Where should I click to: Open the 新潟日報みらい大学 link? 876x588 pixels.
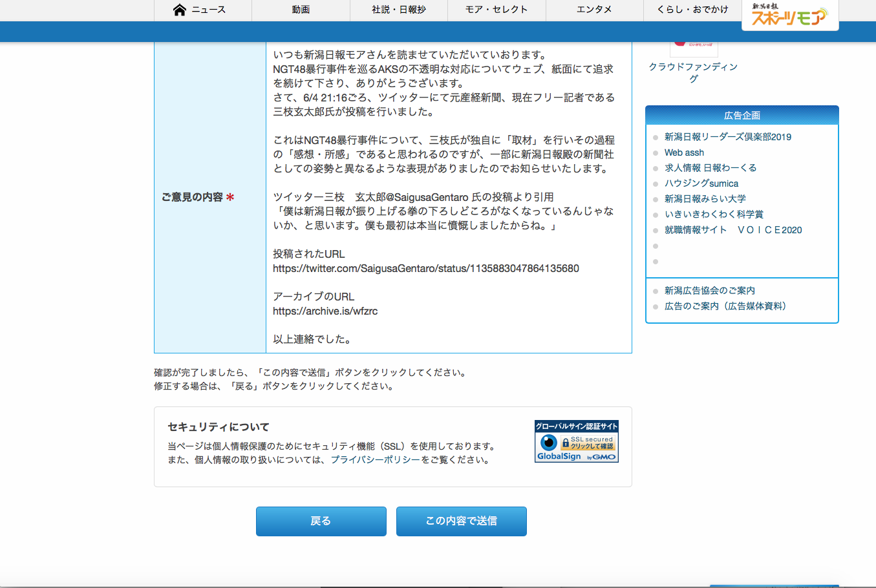tap(705, 199)
